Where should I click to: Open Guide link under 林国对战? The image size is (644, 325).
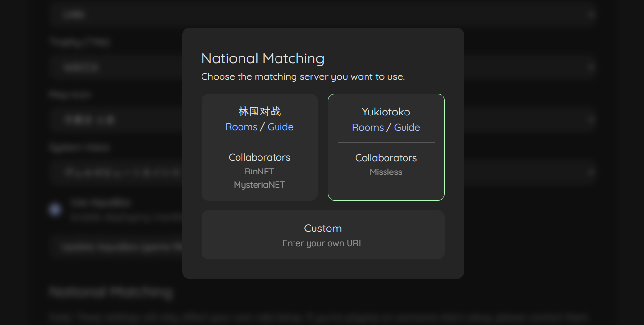tap(280, 127)
